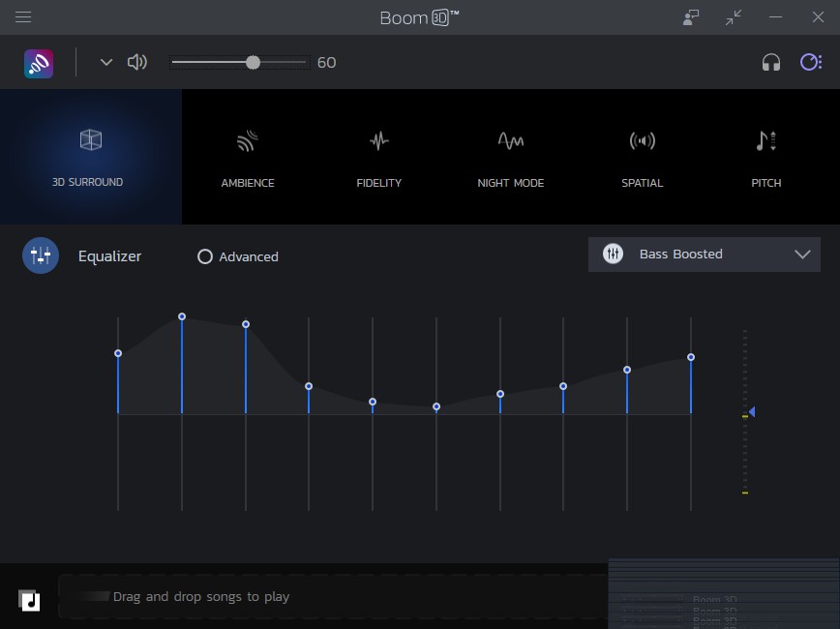The height and width of the screenshot is (629, 840).
Task: Toggle the Equalizer round icon button
Action: pos(41,255)
